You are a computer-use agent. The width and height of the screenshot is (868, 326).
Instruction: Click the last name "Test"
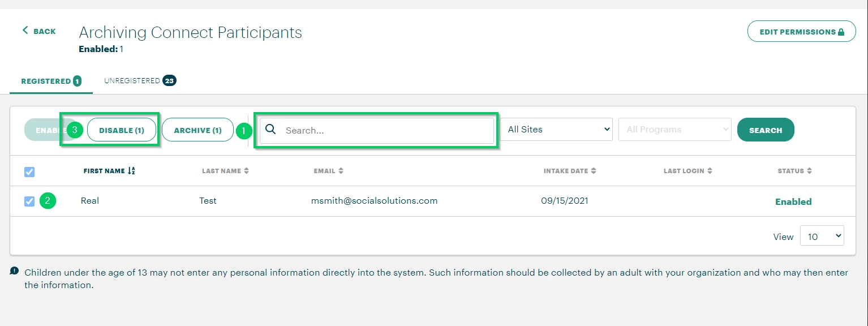(x=208, y=201)
